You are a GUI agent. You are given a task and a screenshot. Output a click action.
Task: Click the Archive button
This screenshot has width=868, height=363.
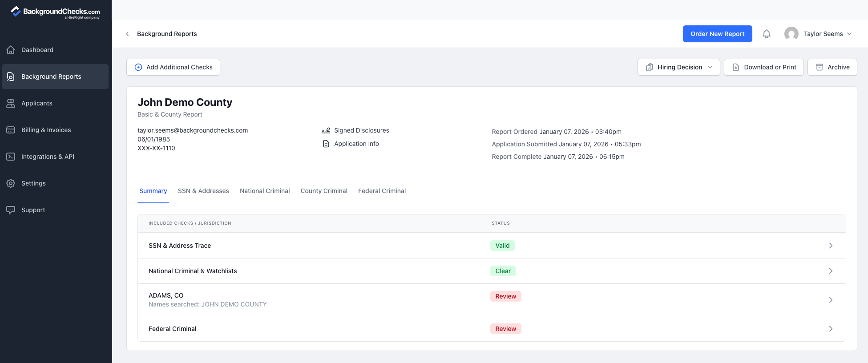832,67
